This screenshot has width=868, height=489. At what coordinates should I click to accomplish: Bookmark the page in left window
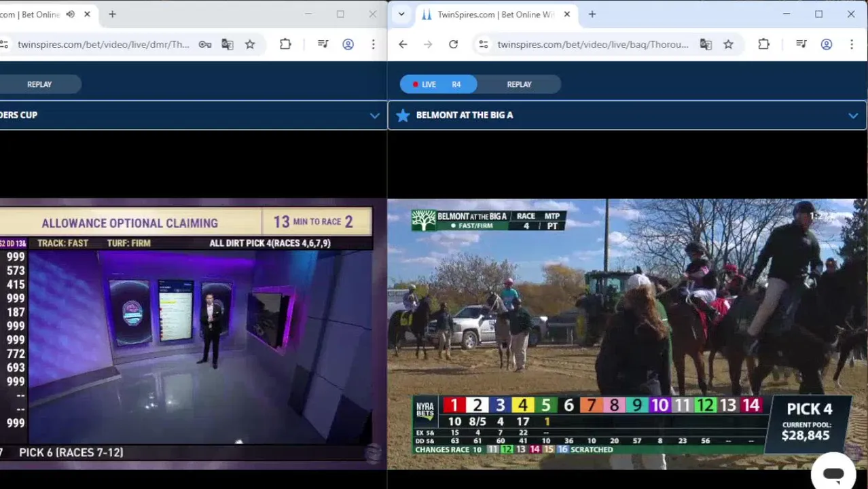[x=250, y=45]
